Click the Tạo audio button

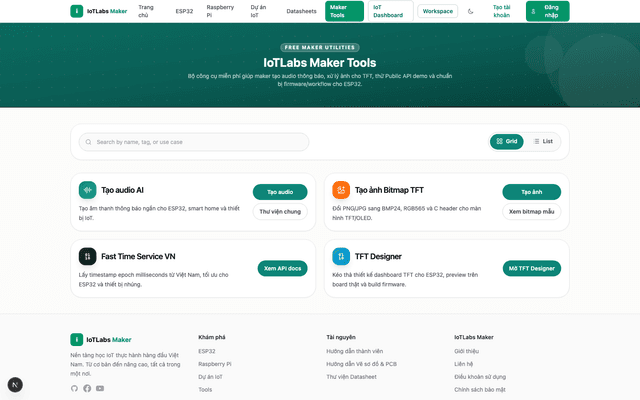(x=280, y=192)
